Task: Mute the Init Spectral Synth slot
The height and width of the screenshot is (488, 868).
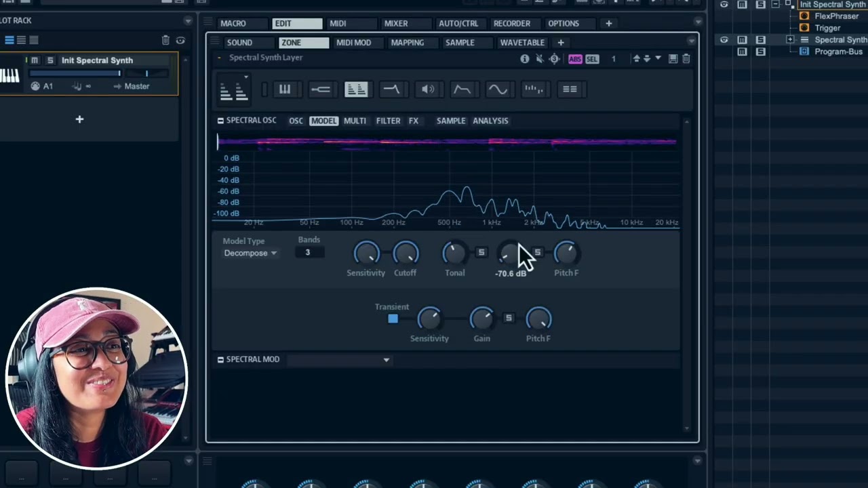Action: click(35, 60)
